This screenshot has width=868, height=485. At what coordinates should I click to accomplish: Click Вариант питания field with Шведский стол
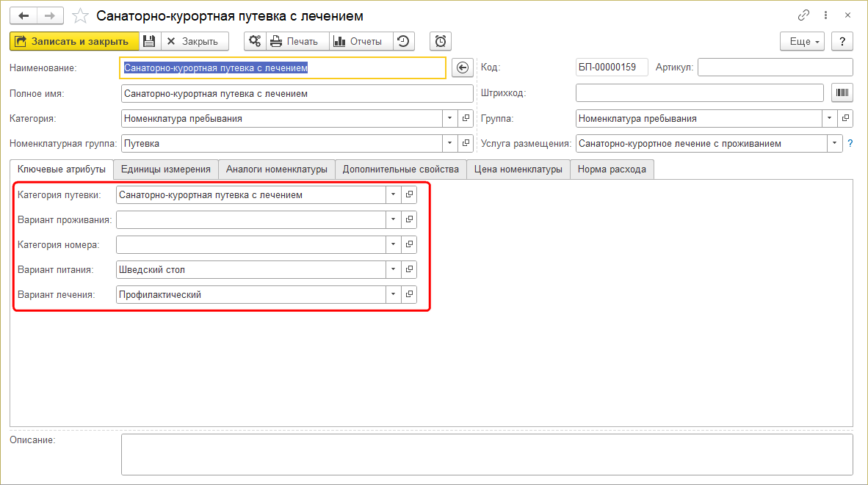(x=251, y=269)
